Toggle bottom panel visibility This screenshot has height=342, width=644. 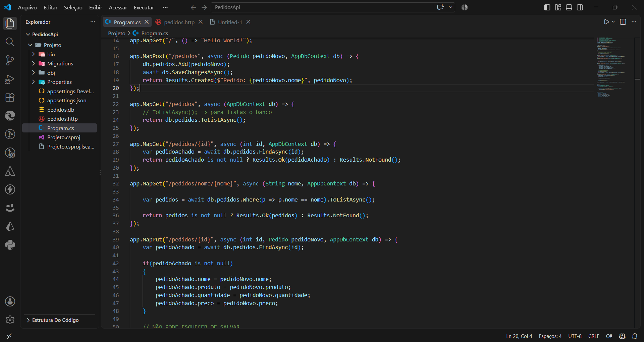[569, 7]
